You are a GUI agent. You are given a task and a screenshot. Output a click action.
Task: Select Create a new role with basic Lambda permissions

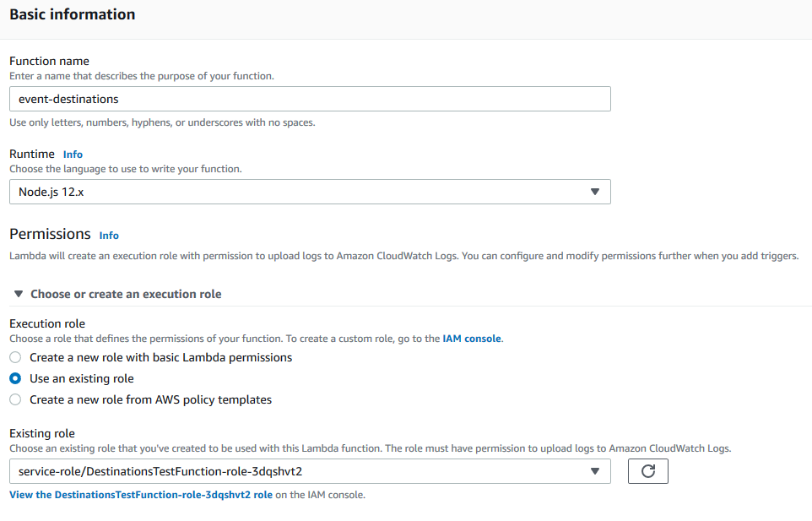pos(15,357)
